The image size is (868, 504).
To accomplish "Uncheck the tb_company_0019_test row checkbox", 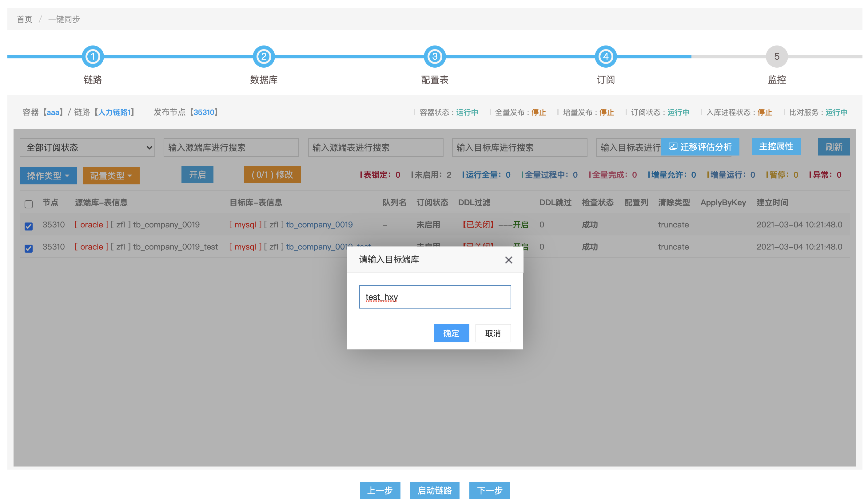I will click(29, 248).
